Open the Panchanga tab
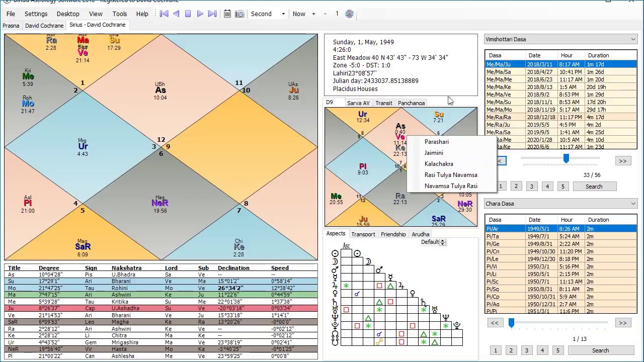The height and width of the screenshot is (362, 644). (412, 103)
